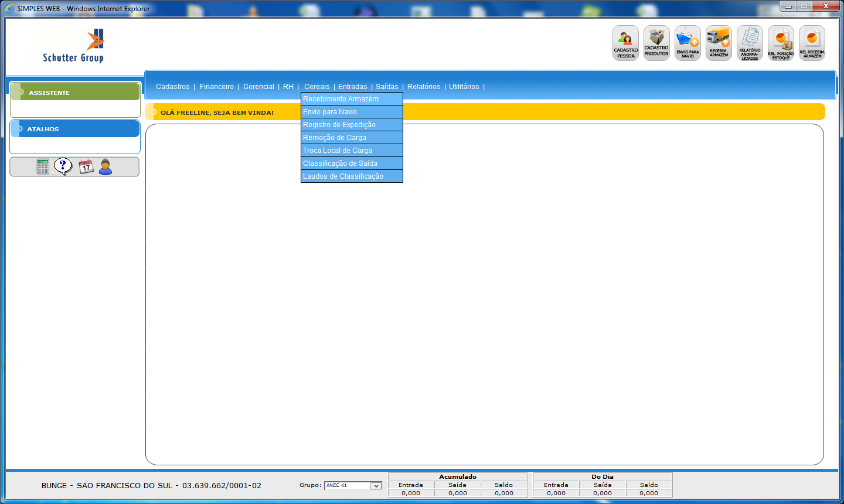The image size is (844, 504).
Task: Select Recebimento Armazém from Cereais menu
Action: 341,99
